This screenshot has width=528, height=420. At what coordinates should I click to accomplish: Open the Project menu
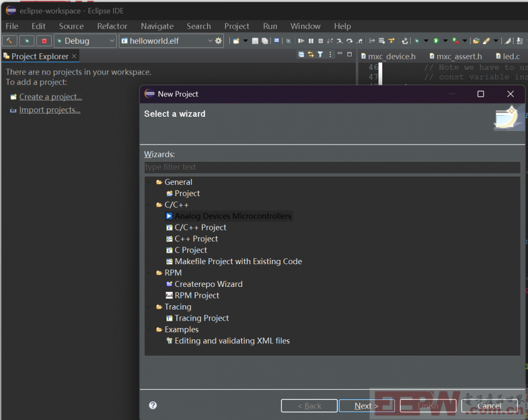tap(237, 26)
